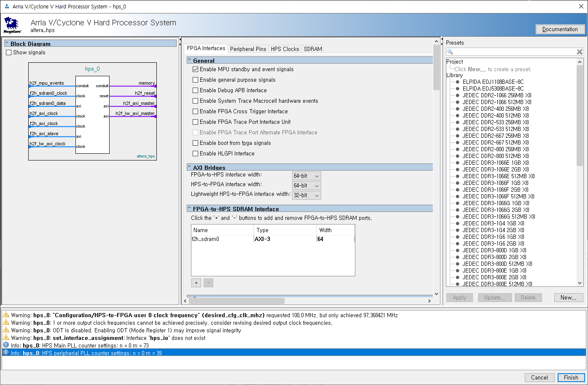This screenshot has height=385, width=588.
Task: Select preset JEDEC DDR3-1066E 1GB X8
Action: (495, 163)
